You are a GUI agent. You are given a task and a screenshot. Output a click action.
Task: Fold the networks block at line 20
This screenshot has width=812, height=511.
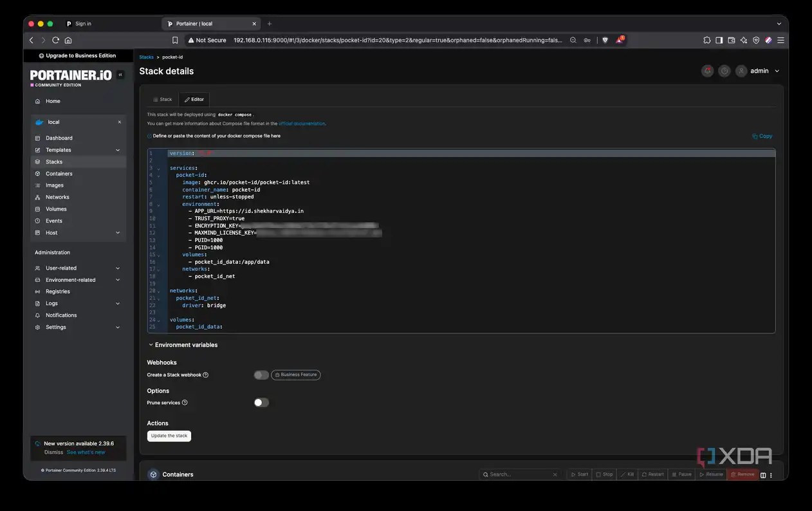158,291
